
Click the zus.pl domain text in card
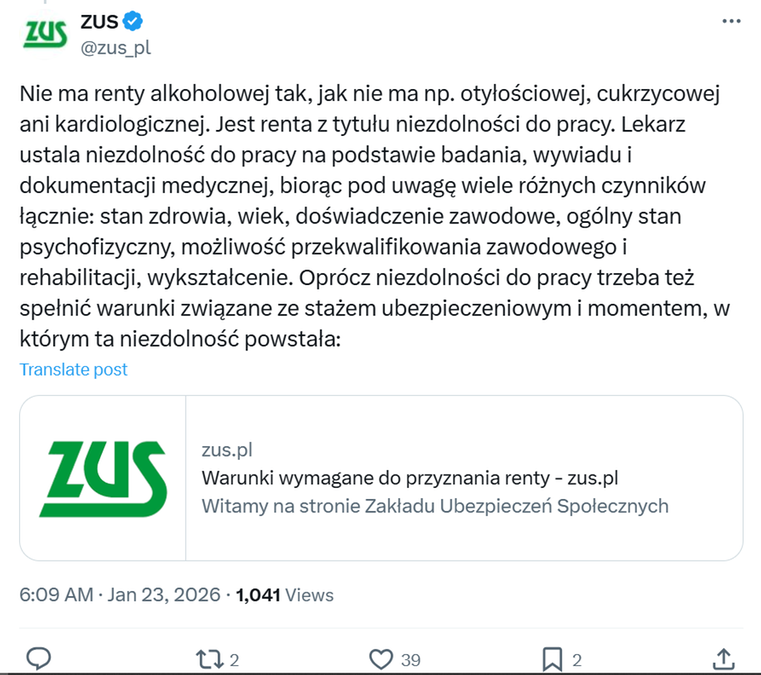[x=226, y=450]
